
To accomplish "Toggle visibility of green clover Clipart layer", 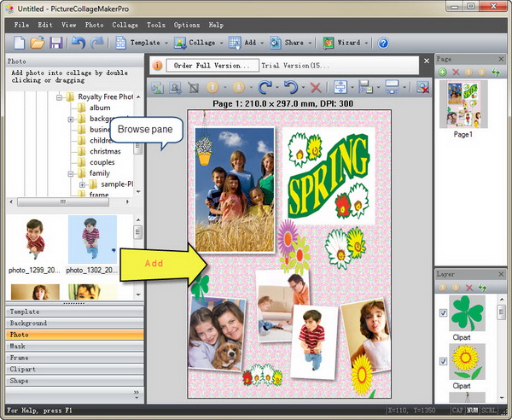I will (443, 313).
